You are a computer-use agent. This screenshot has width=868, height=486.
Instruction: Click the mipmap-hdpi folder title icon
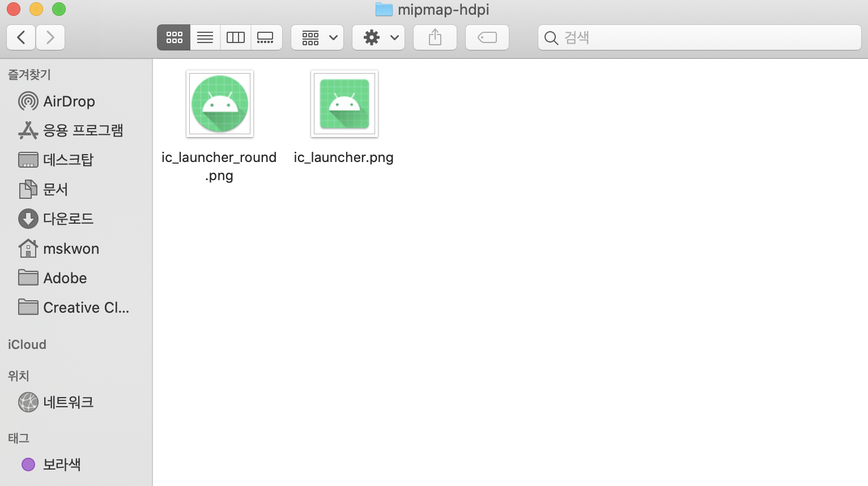point(384,10)
